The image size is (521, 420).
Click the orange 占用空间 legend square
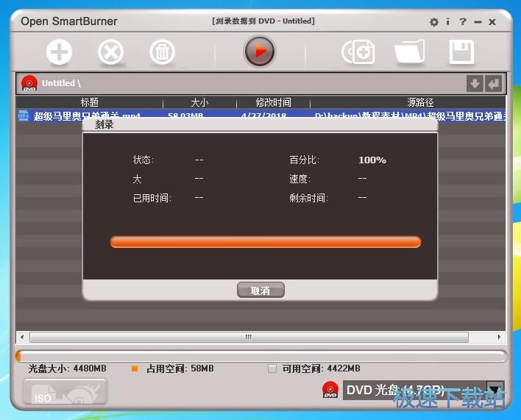point(135,369)
